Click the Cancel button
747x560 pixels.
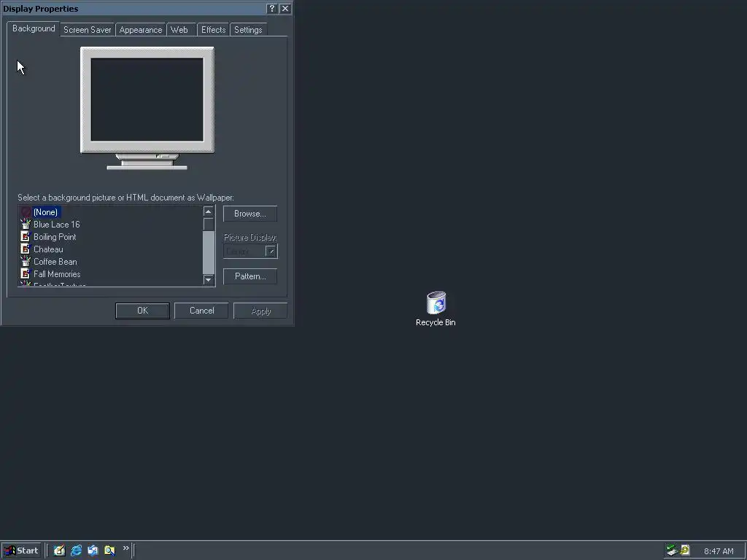pos(201,311)
